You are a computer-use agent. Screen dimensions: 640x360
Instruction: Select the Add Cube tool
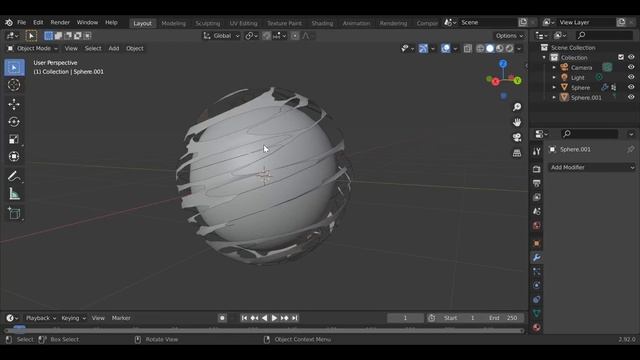point(14,213)
